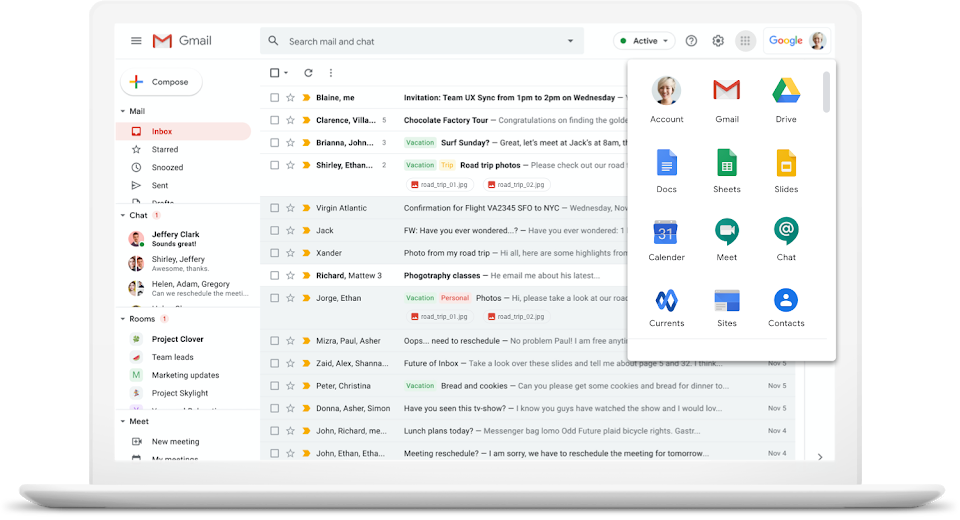Launch Meet from the apps panel
960x520 pixels.
727,239
